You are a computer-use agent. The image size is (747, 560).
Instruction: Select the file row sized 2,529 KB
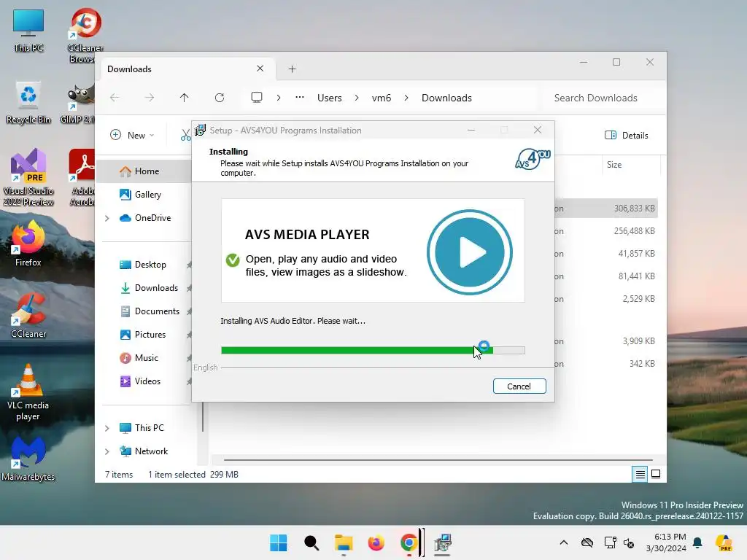(x=605, y=298)
